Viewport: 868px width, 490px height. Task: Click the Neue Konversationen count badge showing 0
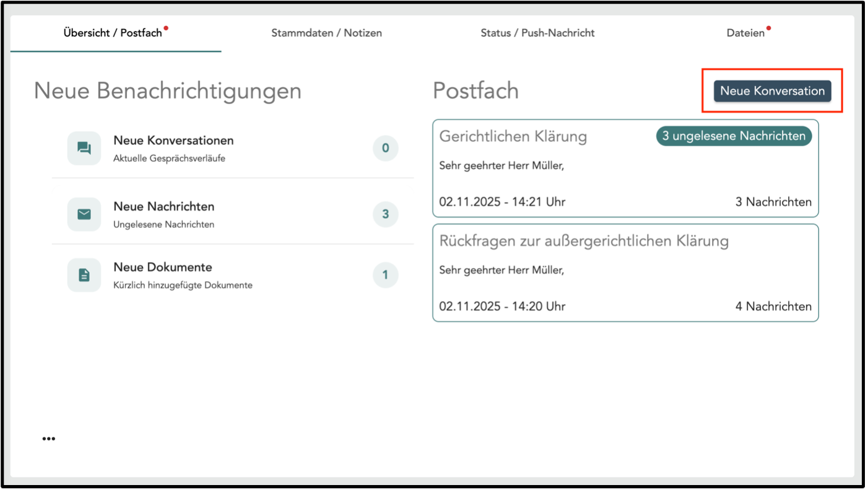click(x=385, y=148)
